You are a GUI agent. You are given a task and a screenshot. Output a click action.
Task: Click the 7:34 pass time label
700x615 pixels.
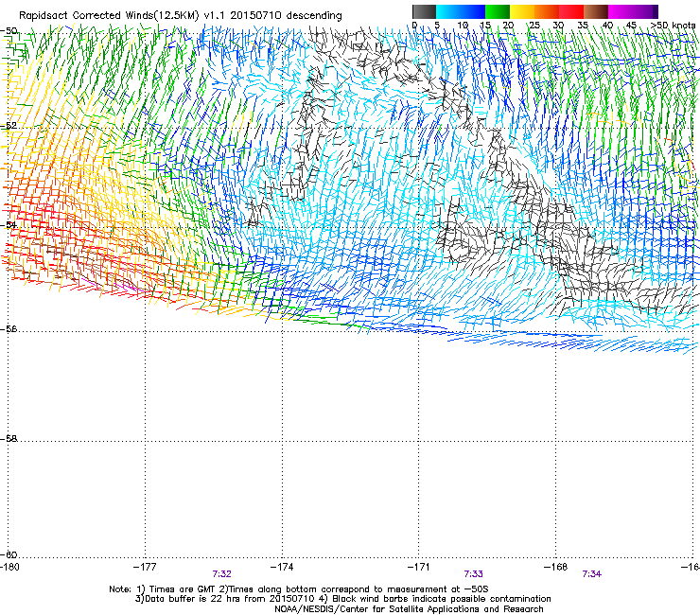coord(592,574)
